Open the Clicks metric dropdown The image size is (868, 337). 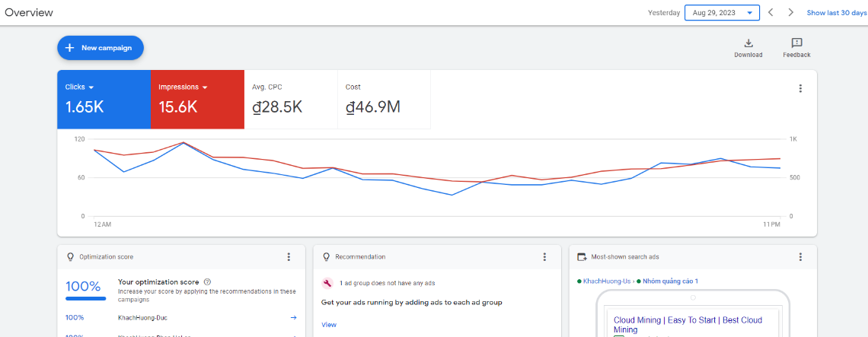point(80,87)
